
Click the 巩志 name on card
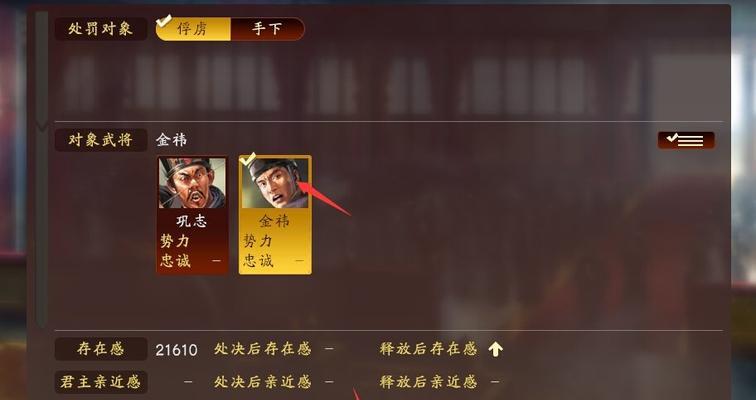click(x=191, y=221)
